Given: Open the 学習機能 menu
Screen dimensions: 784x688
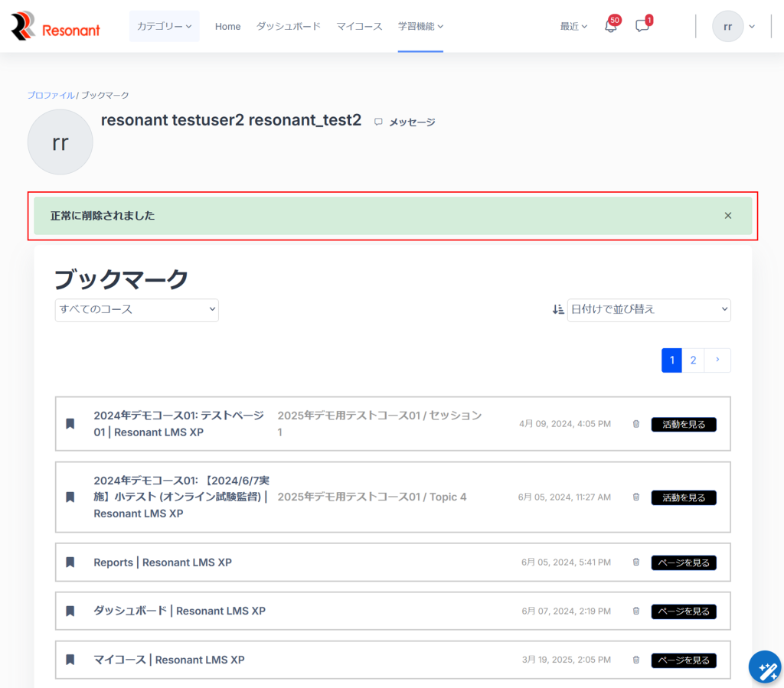Looking at the screenshot, I should point(420,26).
